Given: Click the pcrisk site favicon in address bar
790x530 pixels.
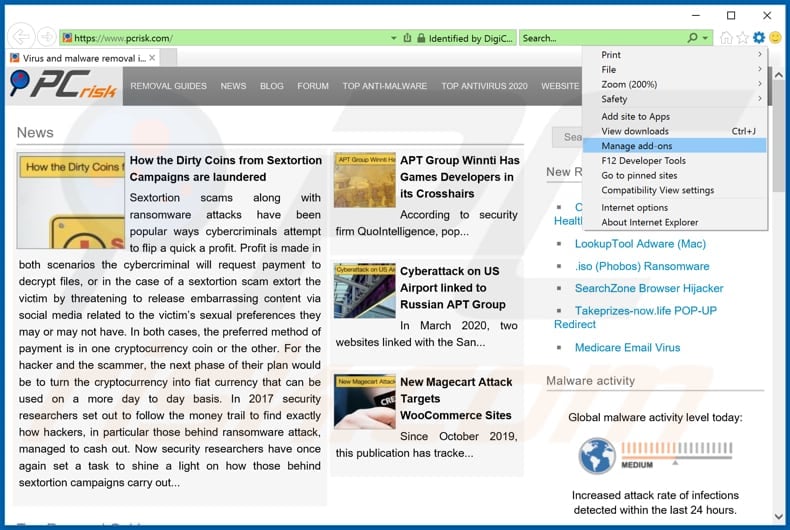Looking at the screenshot, I should [x=67, y=38].
